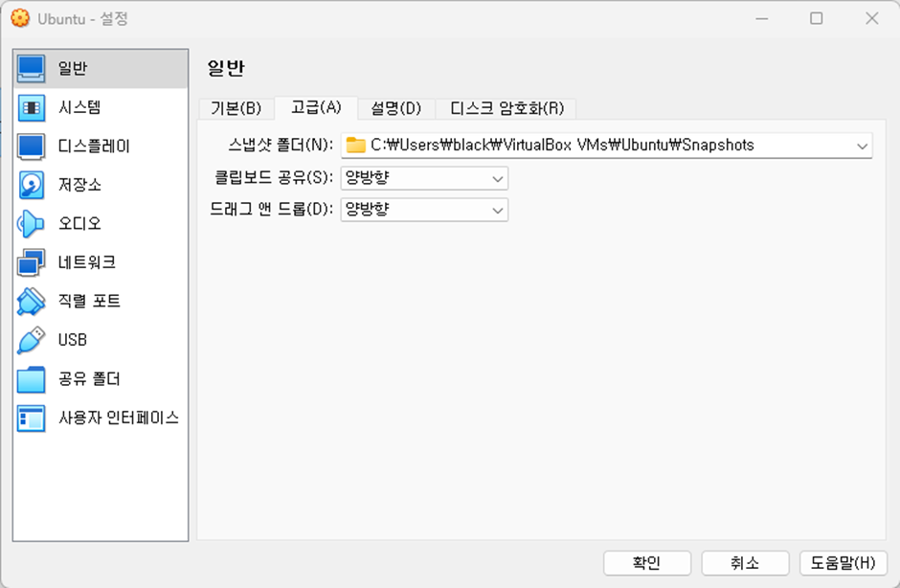Open the 설명(D) tab
The width and height of the screenshot is (900, 588).
click(x=396, y=108)
